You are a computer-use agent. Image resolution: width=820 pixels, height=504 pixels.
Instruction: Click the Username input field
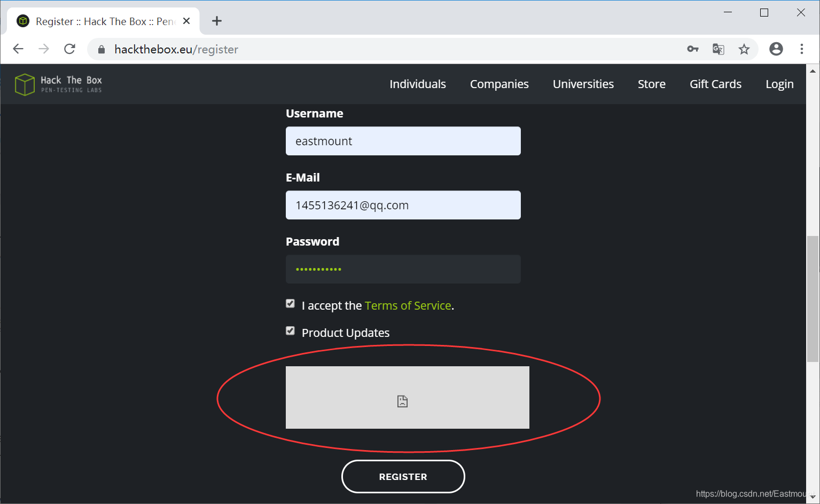point(403,141)
